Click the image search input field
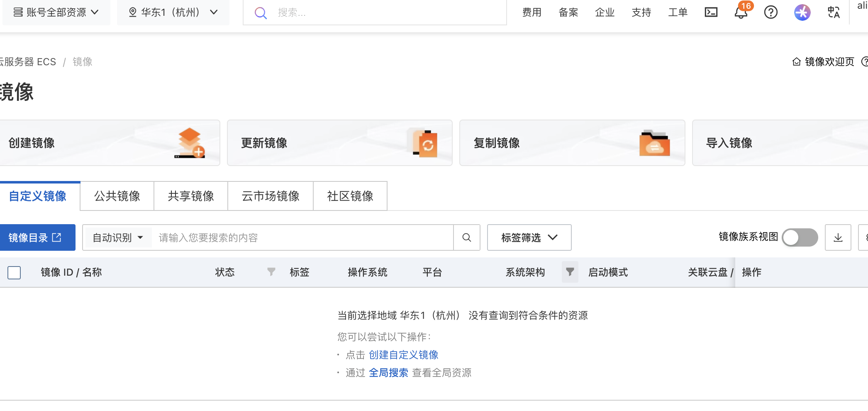868x411 pixels. (303, 237)
